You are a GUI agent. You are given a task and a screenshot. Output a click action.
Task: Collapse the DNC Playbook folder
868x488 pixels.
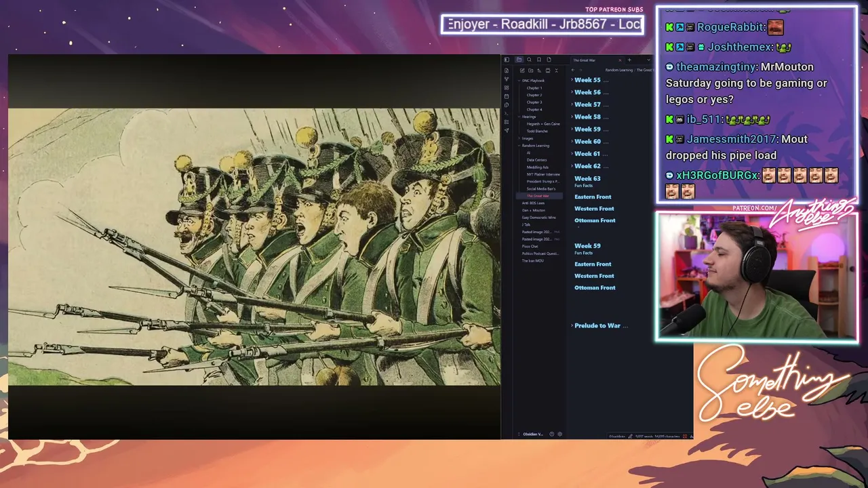[519, 81]
